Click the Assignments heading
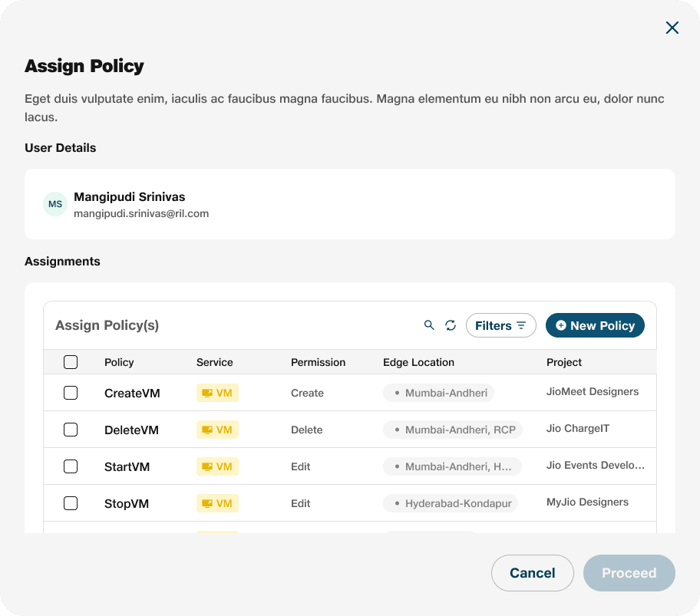Viewport: 700px width, 616px height. coord(62,262)
